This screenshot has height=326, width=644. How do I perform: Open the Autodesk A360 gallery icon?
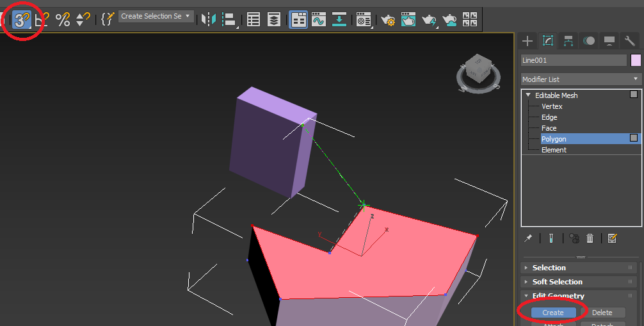(x=470, y=19)
